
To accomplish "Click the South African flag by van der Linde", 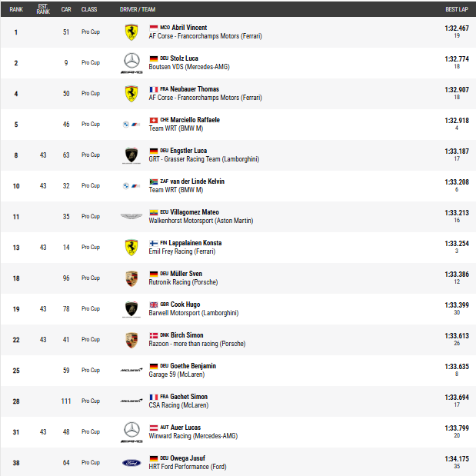I will point(153,181).
